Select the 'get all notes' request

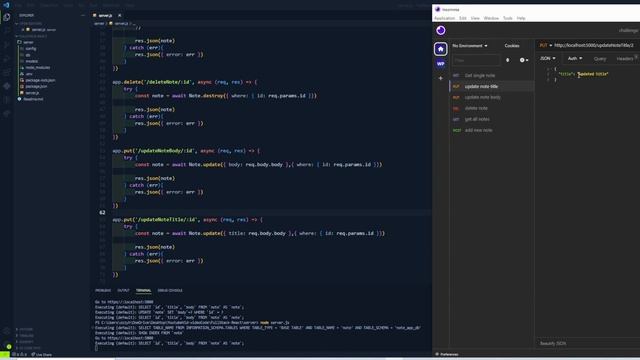tap(492, 119)
